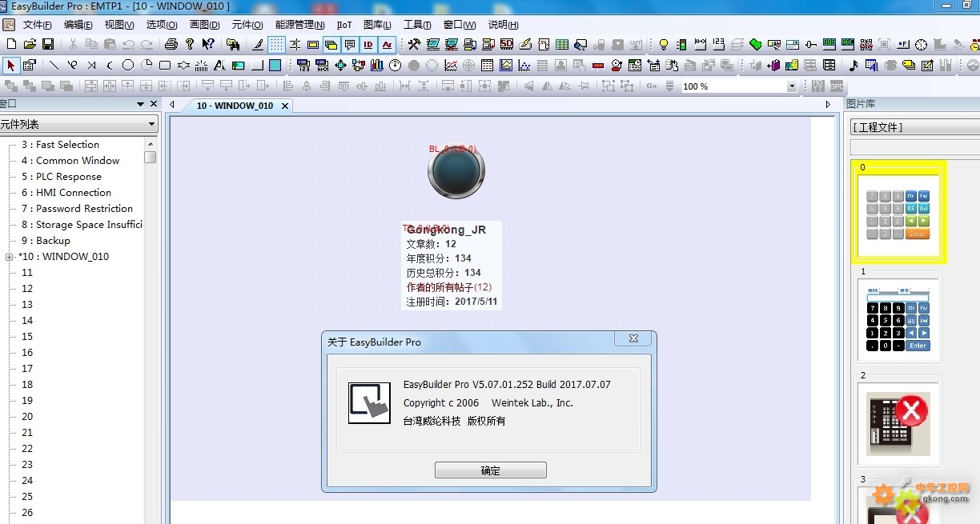
Task: Select tree item 4 : Common Window
Action: pyautogui.click(x=70, y=161)
